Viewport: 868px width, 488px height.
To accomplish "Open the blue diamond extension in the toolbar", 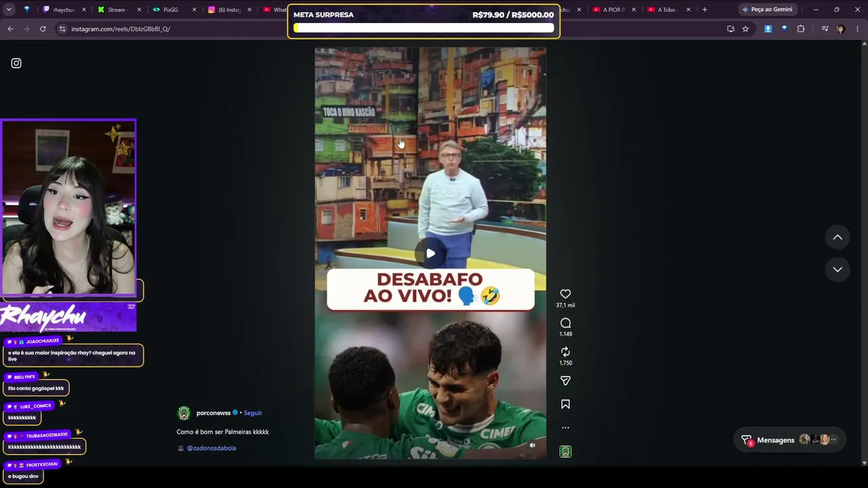I will click(x=785, y=28).
